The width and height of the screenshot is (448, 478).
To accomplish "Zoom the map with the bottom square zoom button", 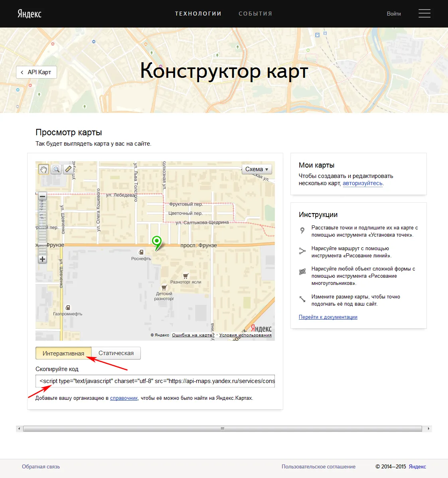I will [x=42, y=259].
